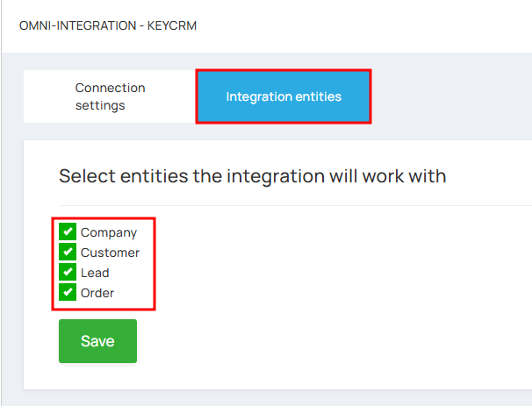The width and height of the screenshot is (532, 406).
Task: Click the Customer label text
Action: click(x=110, y=253)
